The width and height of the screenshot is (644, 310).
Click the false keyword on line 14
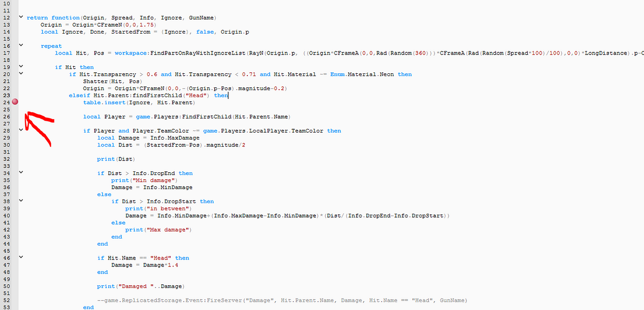(205, 31)
